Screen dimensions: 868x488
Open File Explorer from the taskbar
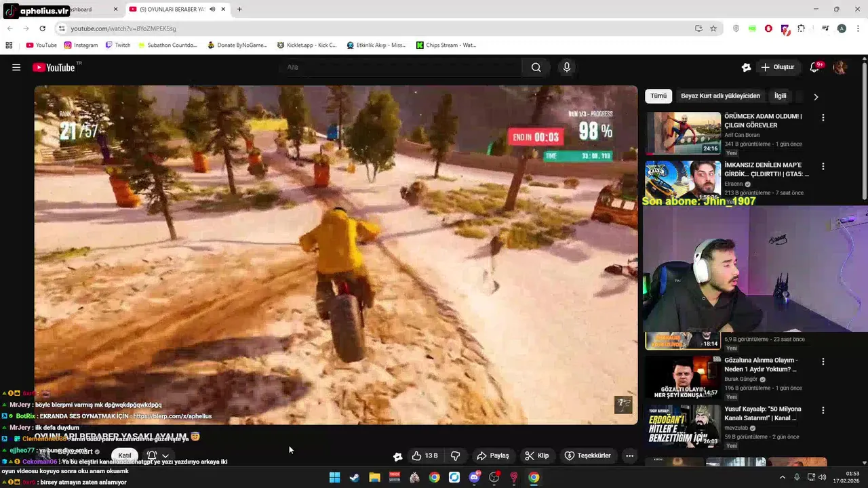(x=374, y=477)
